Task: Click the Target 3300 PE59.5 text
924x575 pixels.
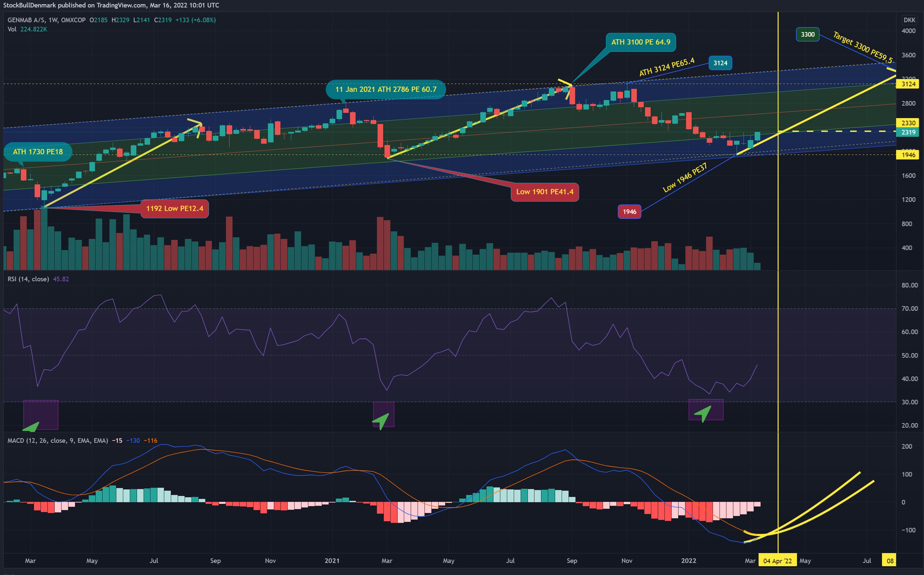Action: pyautogui.click(x=862, y=47)
